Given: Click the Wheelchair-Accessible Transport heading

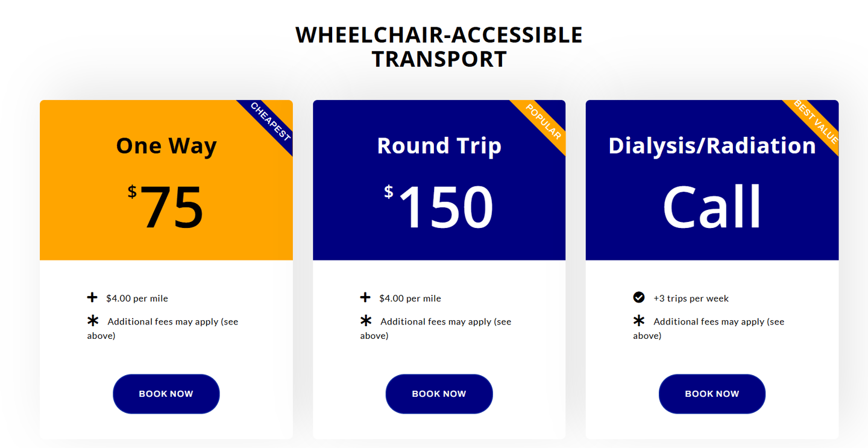Looking at the screenshot, I should 439,47.
